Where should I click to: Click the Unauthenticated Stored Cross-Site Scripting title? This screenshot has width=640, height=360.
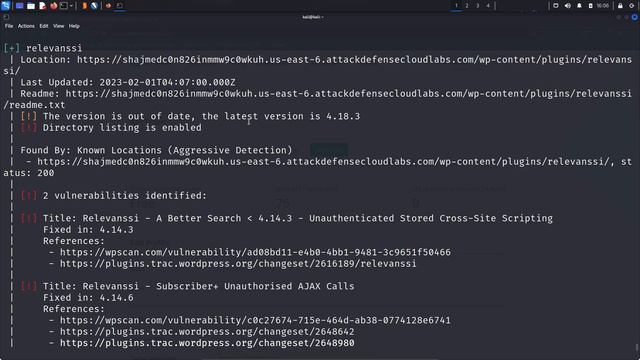pyautogui.click(x=298, y=218)
